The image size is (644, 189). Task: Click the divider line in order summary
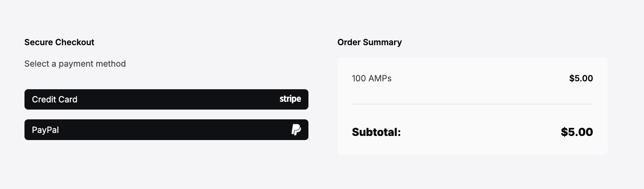click(472, 104)
